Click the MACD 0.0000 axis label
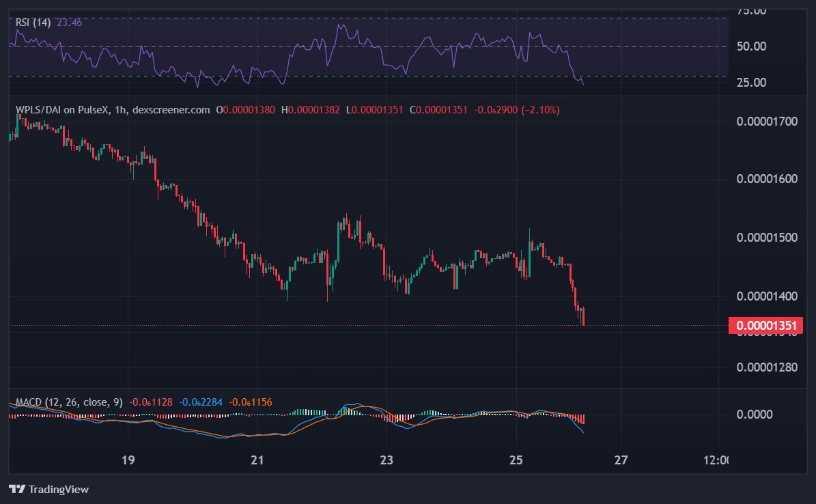The width and height of the screenshot is (816, 504). 755,415
